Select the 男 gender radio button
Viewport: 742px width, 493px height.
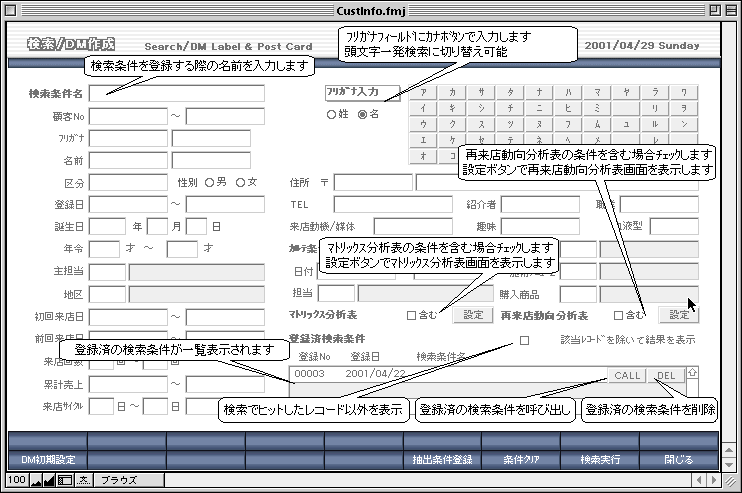(210, 183)
